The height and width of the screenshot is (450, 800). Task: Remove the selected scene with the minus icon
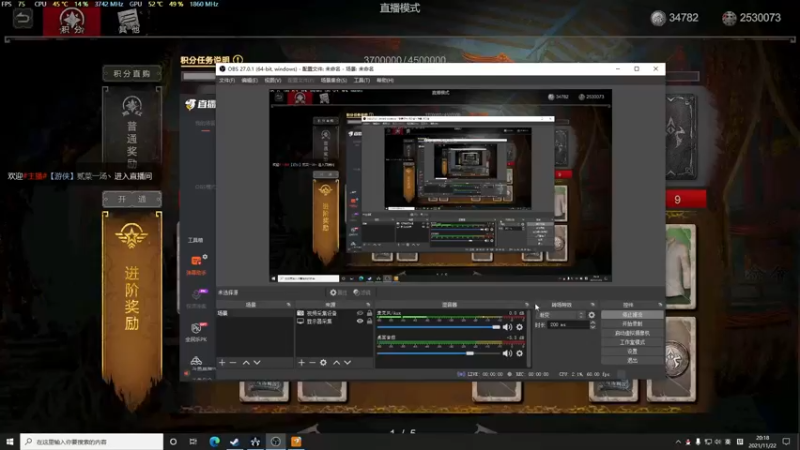pos(233,362)
